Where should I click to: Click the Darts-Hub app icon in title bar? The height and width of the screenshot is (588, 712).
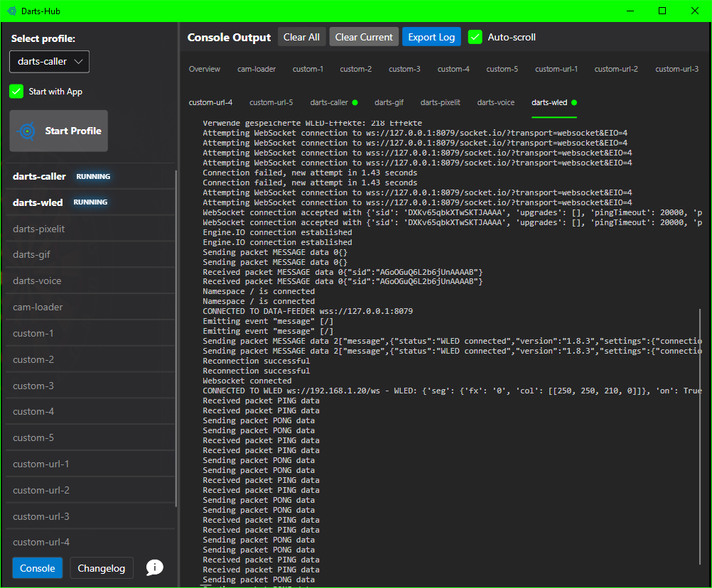click(x=12, y=11)
